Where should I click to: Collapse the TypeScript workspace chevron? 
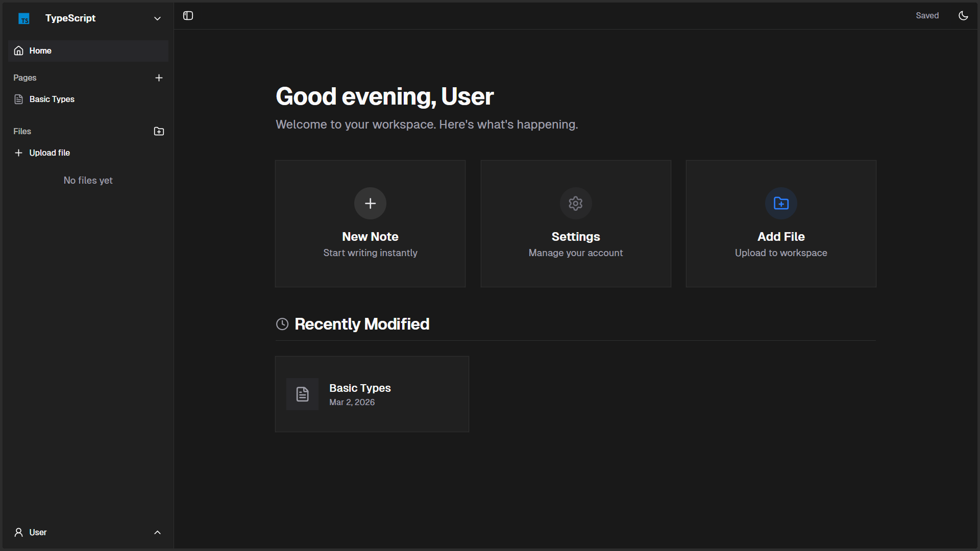(157, 18)
